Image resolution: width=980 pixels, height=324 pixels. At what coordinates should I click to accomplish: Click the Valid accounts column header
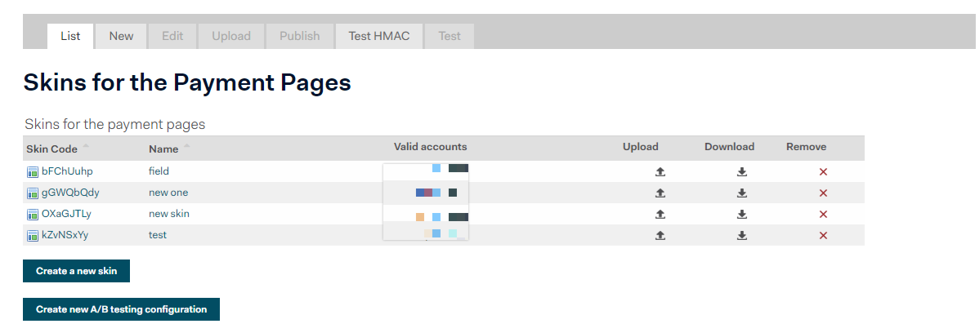pyautogui.click(x=430, y=148)
